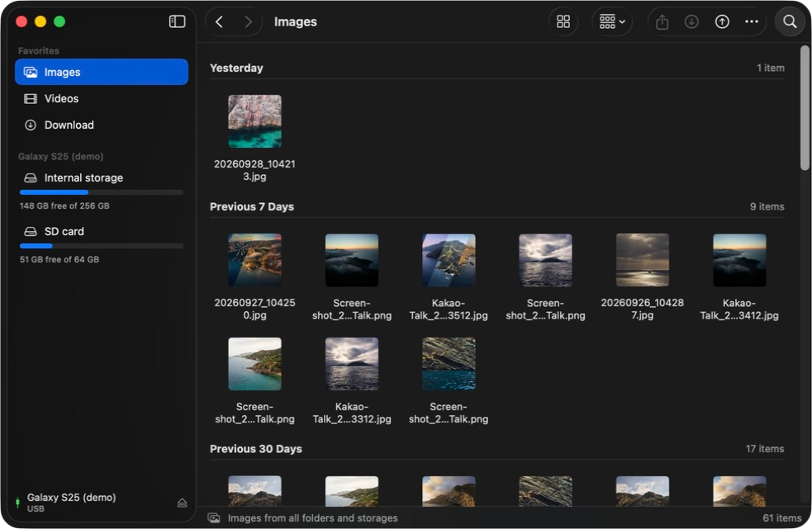Screen dimensions: 812x529
Task: Select SD card in sidebar
Action: (x=102, y=231)
